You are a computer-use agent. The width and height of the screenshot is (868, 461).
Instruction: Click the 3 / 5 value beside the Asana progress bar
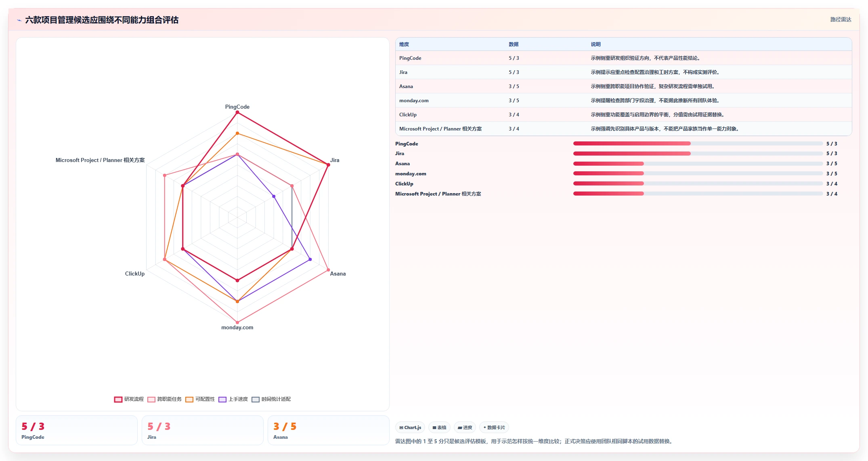832,164
